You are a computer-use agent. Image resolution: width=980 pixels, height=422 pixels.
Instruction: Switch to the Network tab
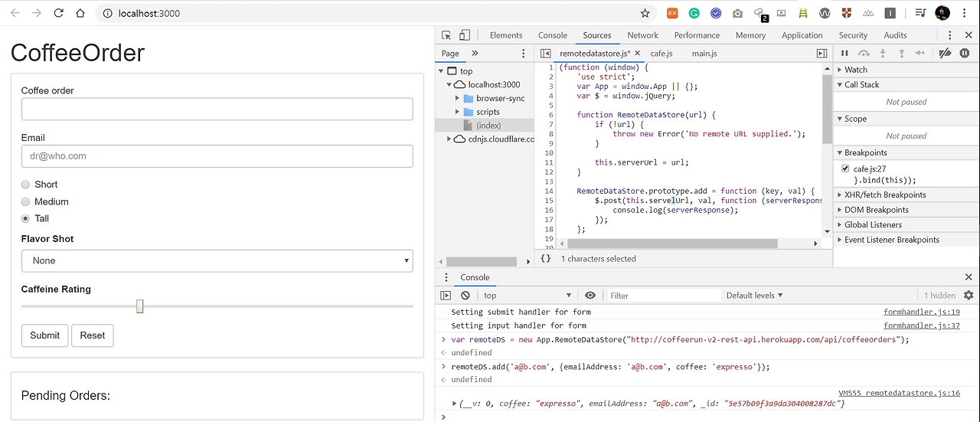(x=642, y=35)
